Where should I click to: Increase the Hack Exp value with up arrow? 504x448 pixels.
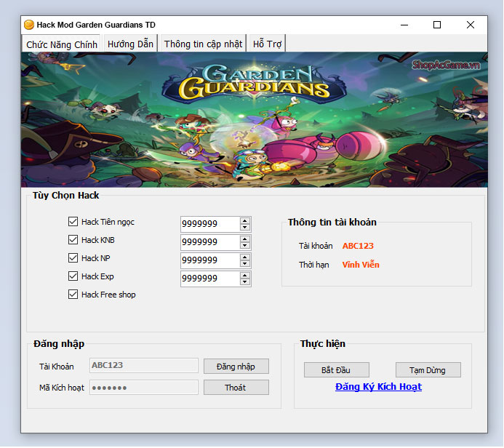[245, 276]
